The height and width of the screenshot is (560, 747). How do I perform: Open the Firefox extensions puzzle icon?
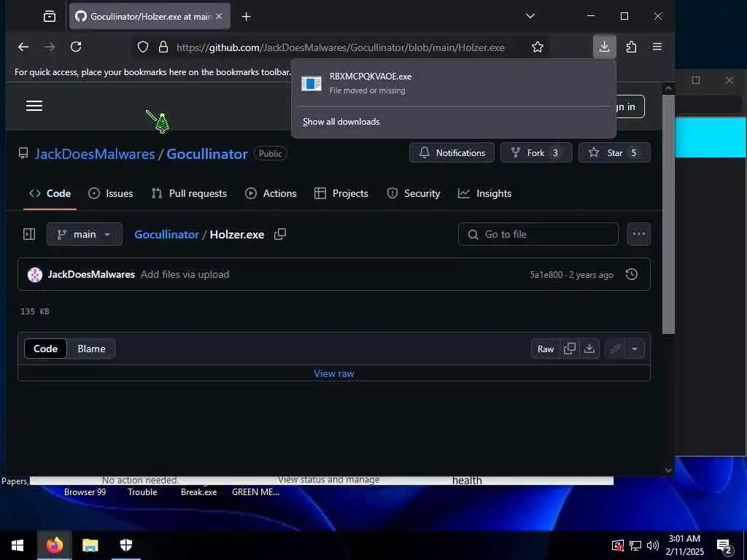pos(631,47)
